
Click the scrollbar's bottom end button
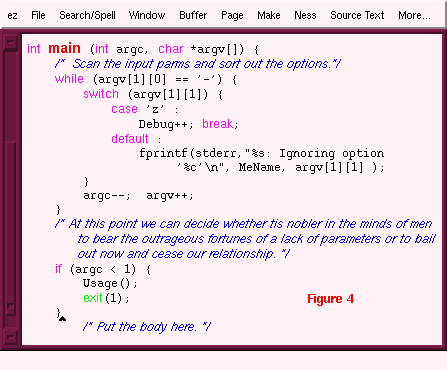point(10,338)
